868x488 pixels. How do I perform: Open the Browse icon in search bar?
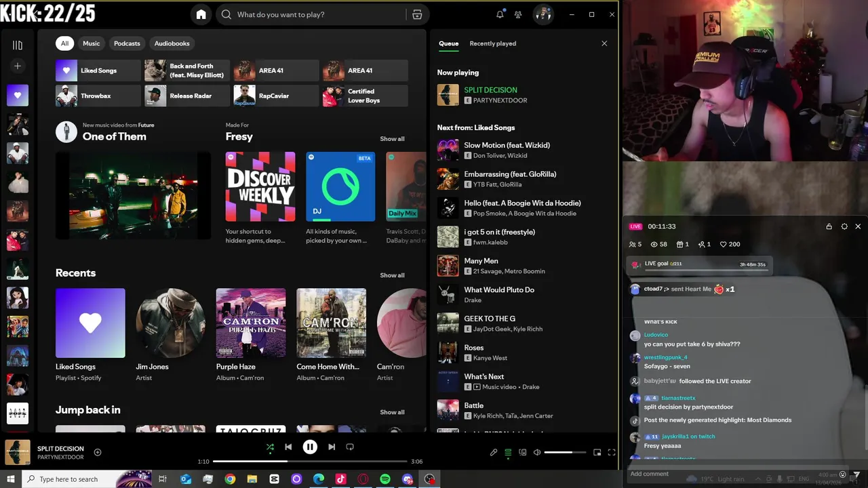pos(417,14)
